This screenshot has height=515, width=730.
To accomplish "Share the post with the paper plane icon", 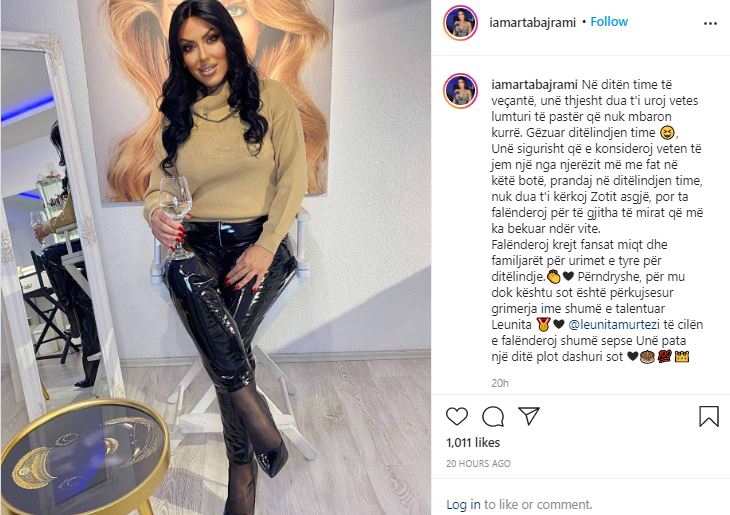I will (529, 416).
